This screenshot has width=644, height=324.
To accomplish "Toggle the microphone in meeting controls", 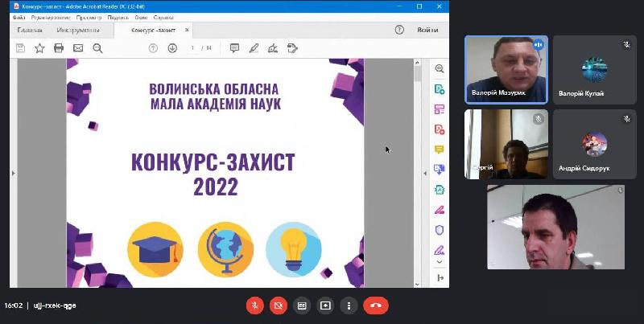I will 254,306.
